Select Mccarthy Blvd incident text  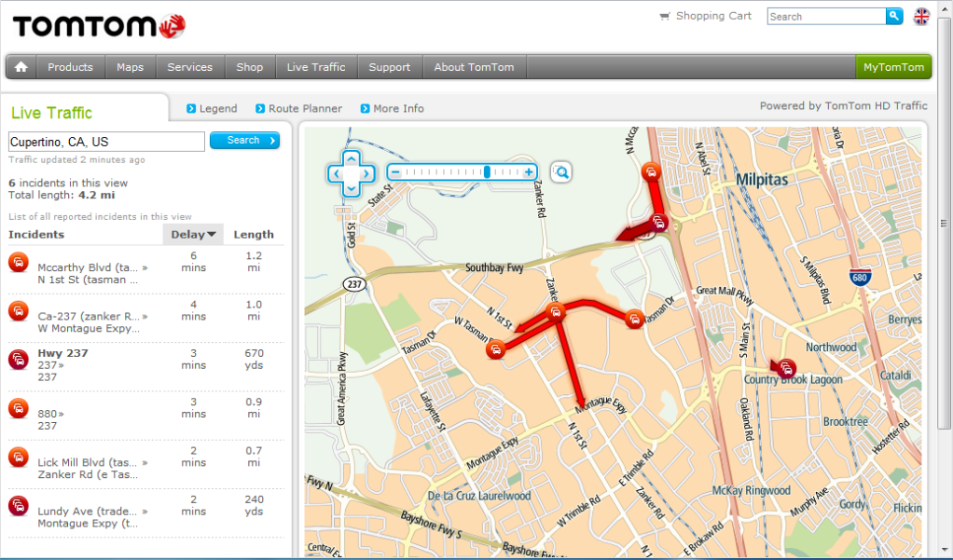coord(92,273)
